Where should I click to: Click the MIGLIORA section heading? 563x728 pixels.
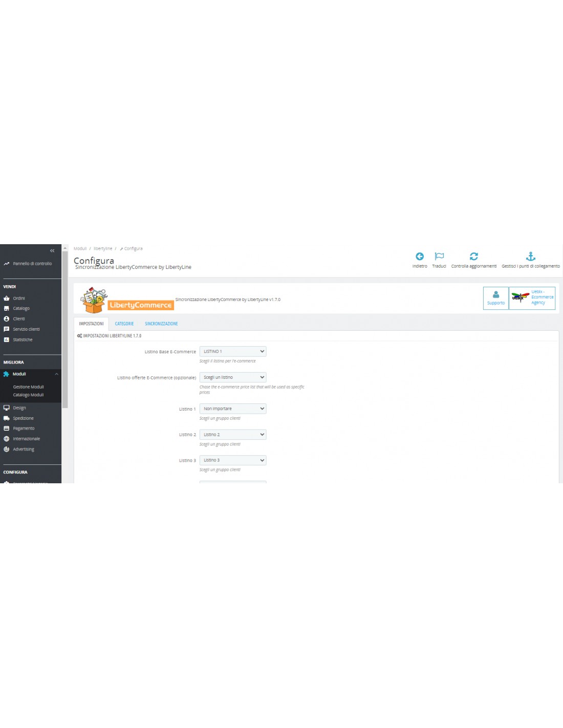(13, 362)
